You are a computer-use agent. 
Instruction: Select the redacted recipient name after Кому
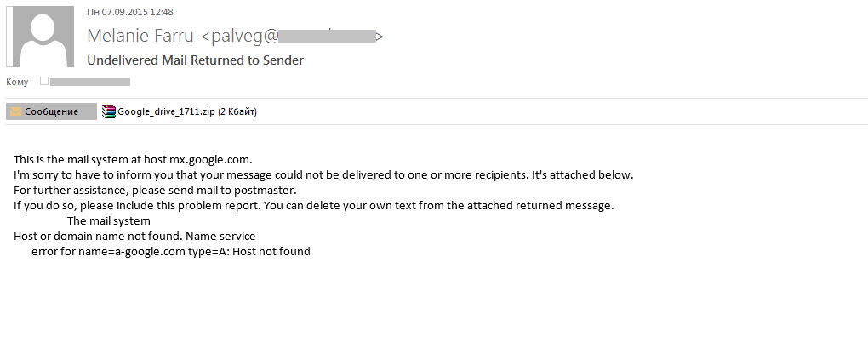tap(90, 82)
